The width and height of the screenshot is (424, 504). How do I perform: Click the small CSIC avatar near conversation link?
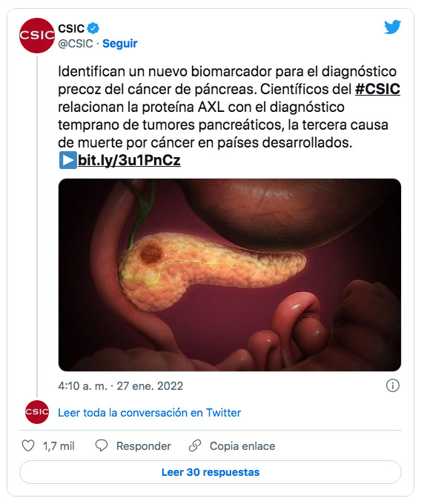(x=37, y=412)
